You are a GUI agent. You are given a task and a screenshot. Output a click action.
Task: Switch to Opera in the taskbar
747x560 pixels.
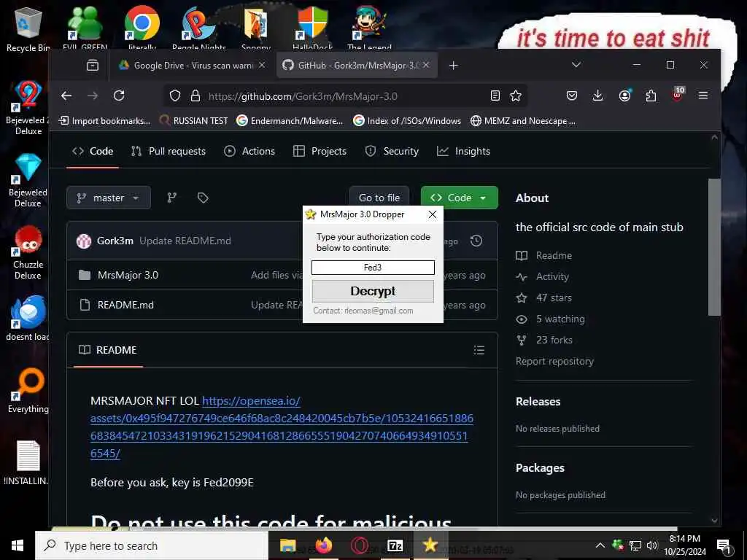point(359,545)
